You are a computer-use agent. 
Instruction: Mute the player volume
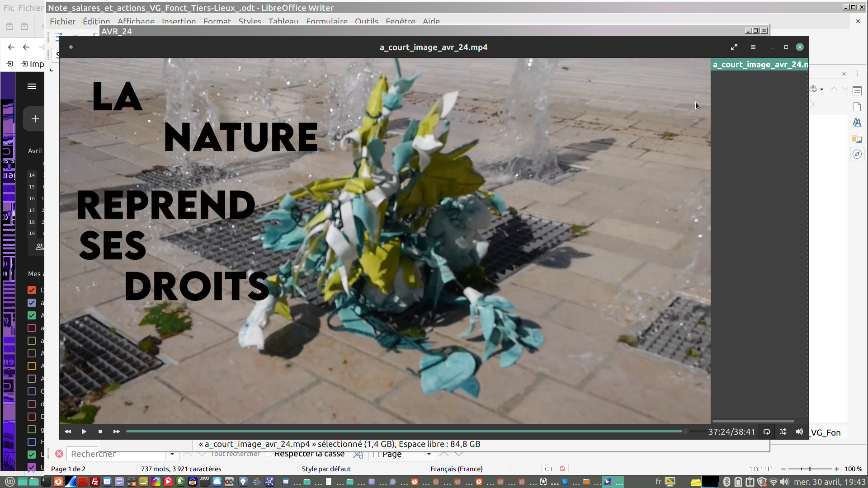[x=799, y=432]
